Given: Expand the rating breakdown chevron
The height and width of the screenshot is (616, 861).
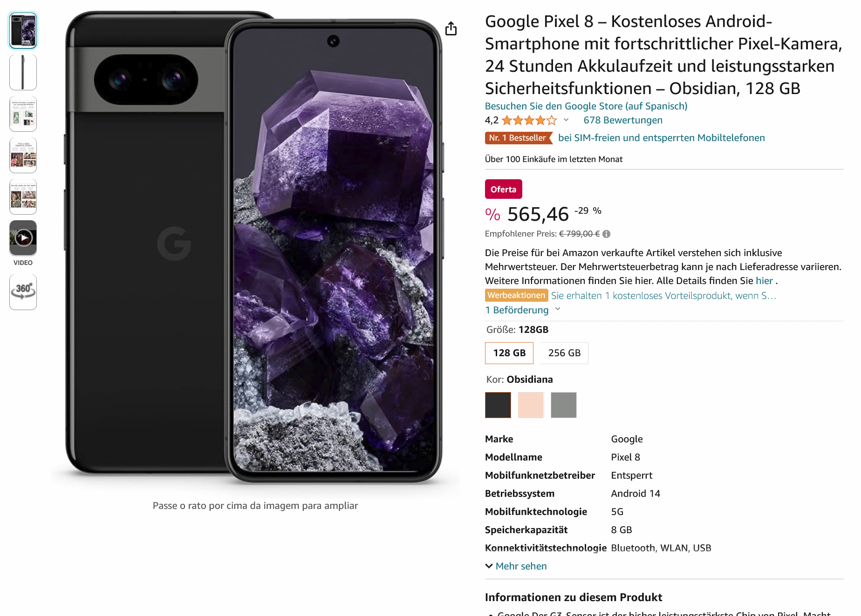Looking at the screenshot, I should [x=566, y=120].
